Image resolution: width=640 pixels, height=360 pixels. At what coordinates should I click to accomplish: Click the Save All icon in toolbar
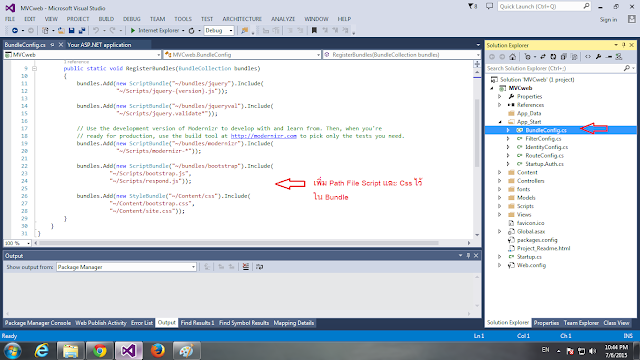(82, 30)
